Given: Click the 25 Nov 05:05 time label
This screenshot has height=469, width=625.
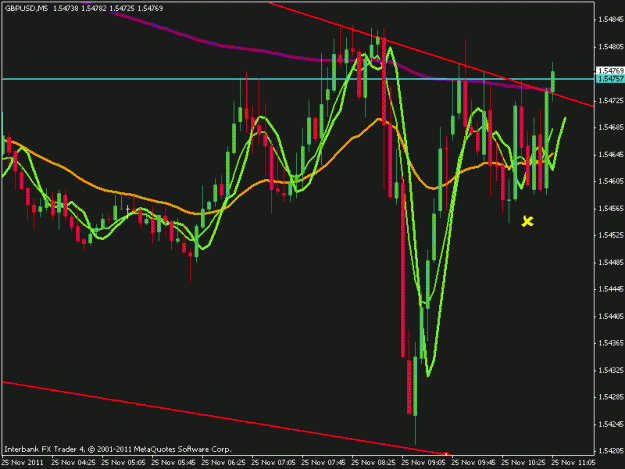Looking at the screenshot, I should (x=124, y=463).
